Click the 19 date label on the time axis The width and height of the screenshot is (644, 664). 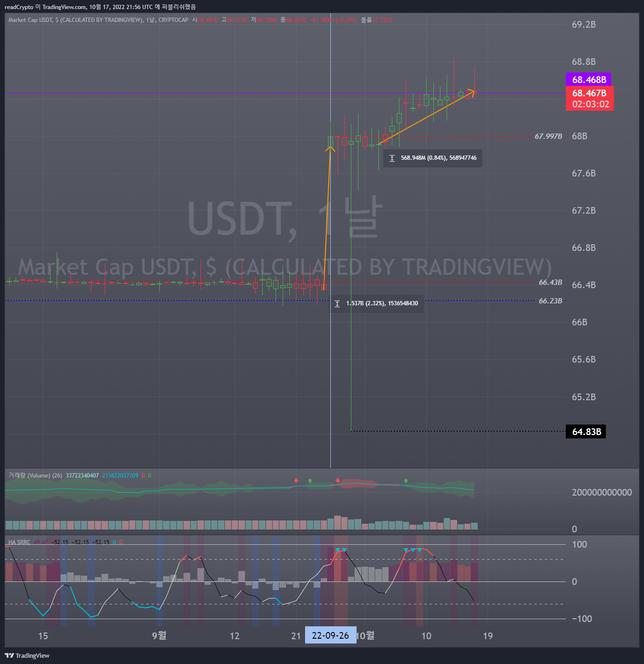488,636
